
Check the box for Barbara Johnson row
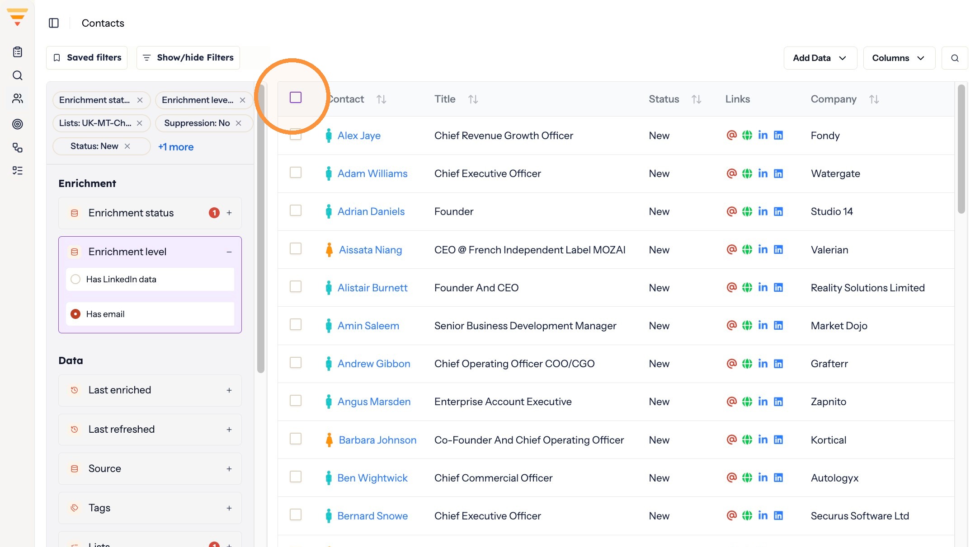tap(296, 439)
